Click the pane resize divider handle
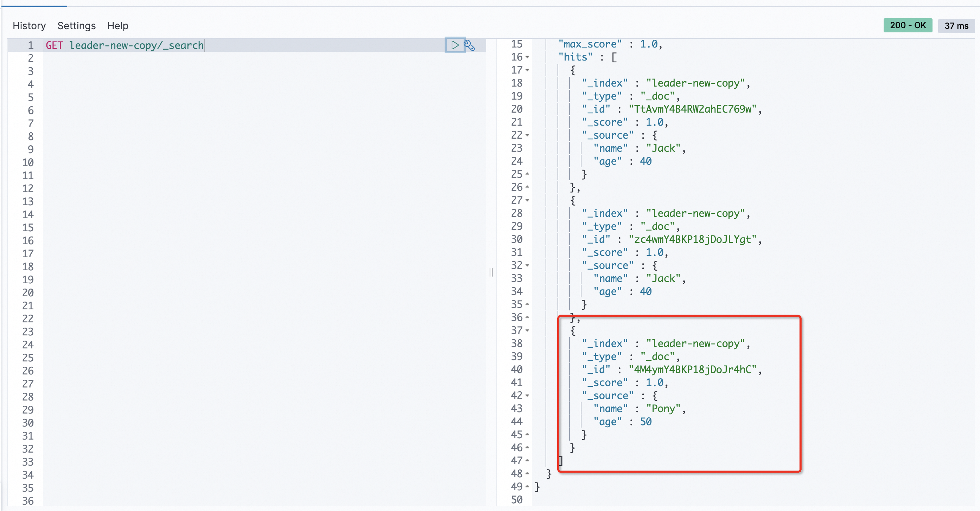The height and width of the screenshot is (511, 980). [x=491, y=272]
